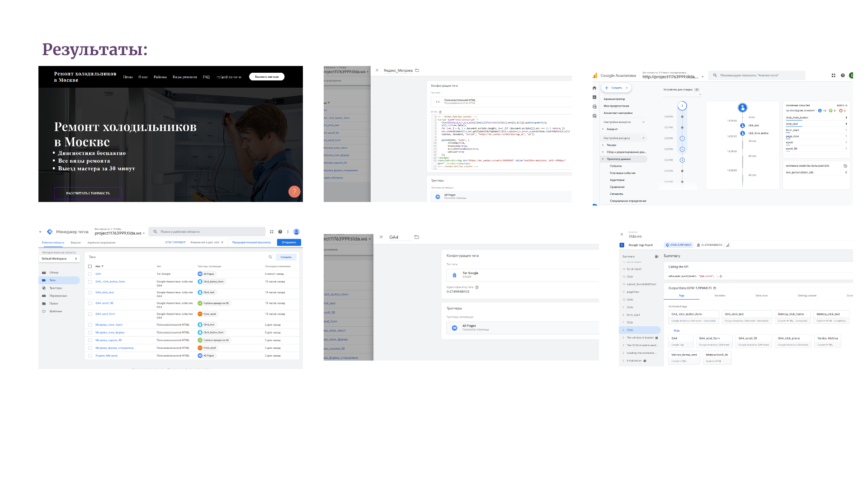The width and height of the screenshot is (868, 488).
Task: Open Variables tab in debug Output Data
Action: 720,296
